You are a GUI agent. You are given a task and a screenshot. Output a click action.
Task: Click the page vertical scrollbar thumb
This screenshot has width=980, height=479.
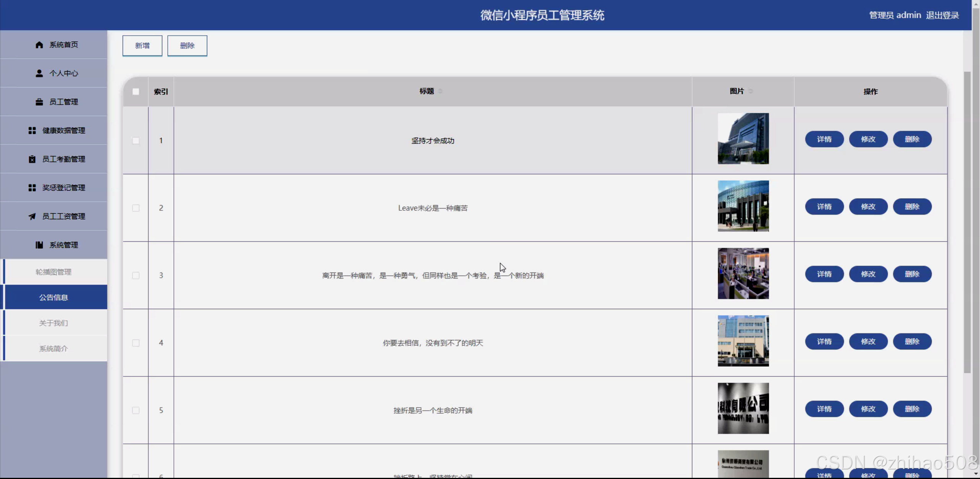967,222
